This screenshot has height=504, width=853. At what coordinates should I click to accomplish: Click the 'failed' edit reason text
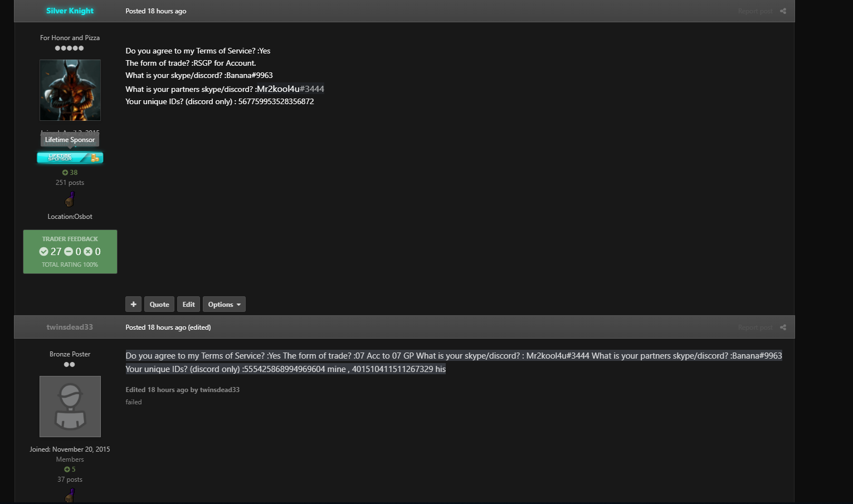[x=134, y=402]
